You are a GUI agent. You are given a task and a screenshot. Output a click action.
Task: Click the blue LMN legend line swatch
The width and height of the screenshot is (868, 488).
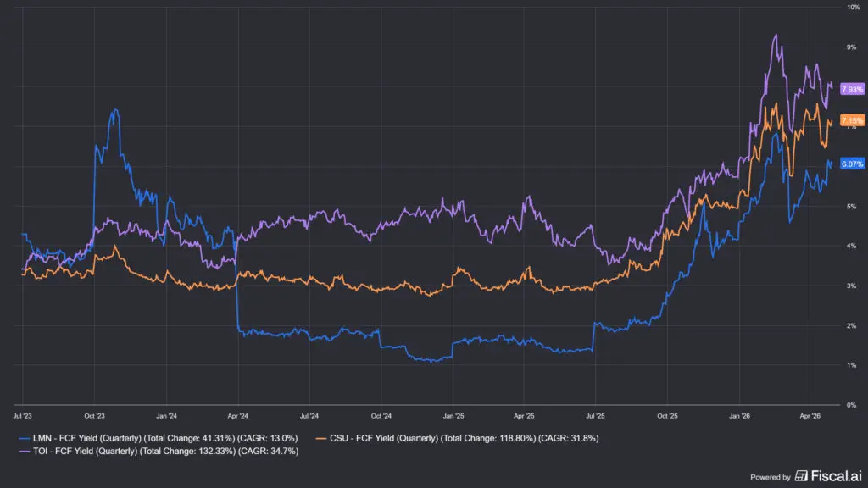click(25, 439)
